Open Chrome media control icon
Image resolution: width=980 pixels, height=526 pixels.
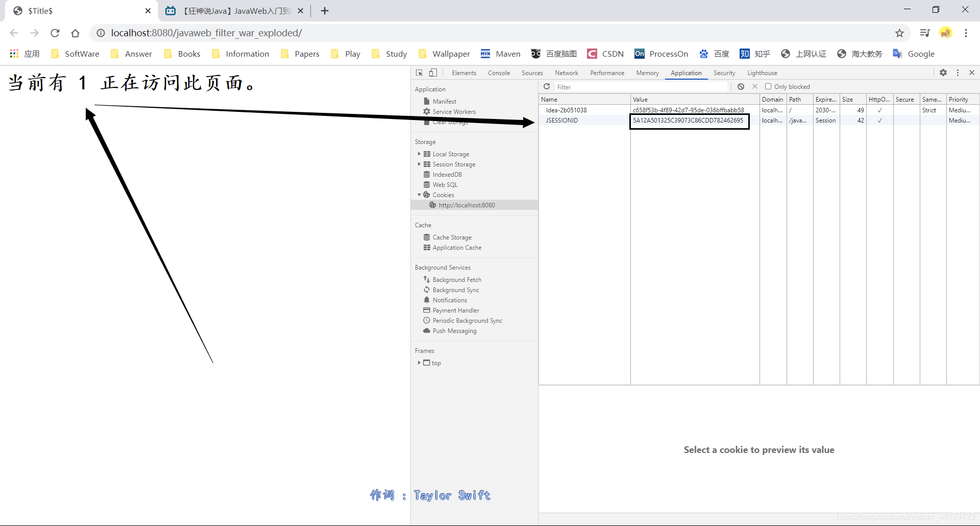(925, 33)
